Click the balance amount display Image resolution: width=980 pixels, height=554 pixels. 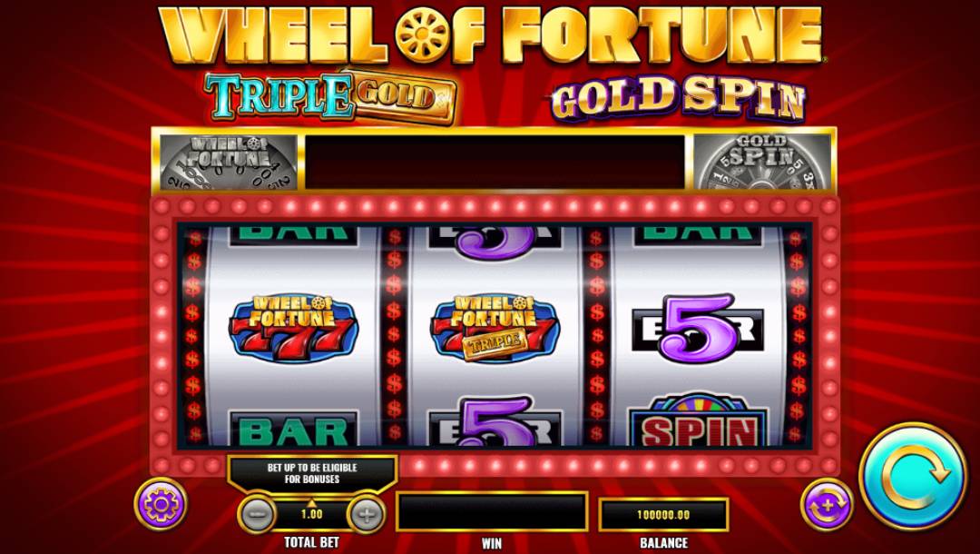pyautogui.click(x=663, y=515)
